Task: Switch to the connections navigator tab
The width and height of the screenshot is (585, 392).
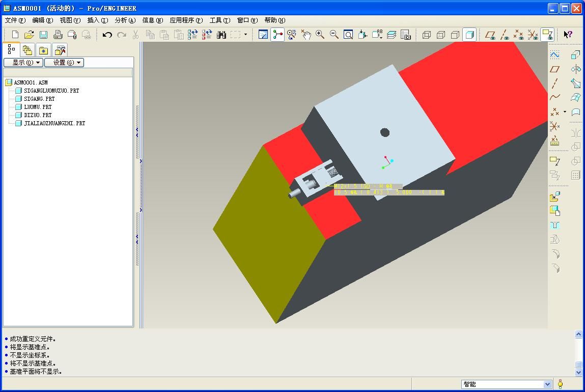Action: [60, 50]
